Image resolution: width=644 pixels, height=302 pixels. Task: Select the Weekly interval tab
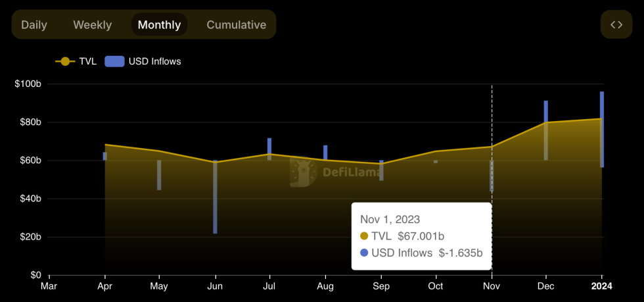[92, 25]
